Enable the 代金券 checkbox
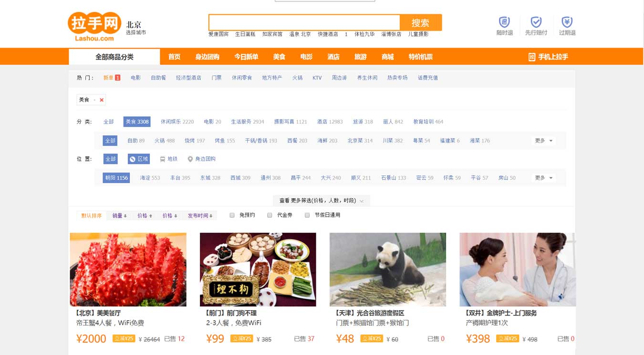 (x=270, y=215)
